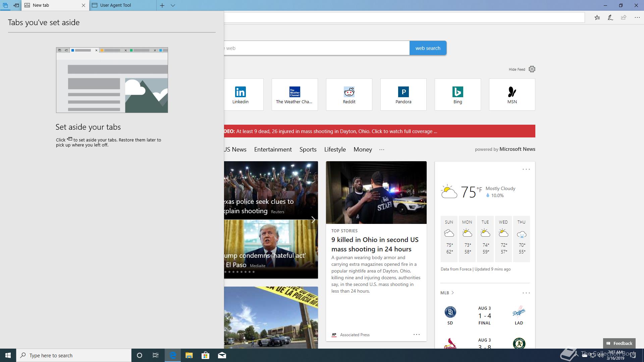Viewport: 644px width, 362px height.
Task: Click the taskbar search box
Action: 74,355
